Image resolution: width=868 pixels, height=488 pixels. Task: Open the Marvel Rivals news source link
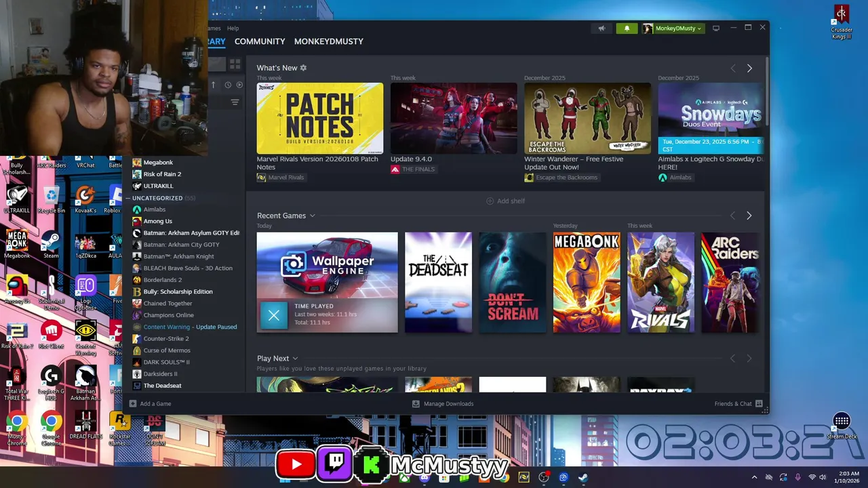point(281,178)
